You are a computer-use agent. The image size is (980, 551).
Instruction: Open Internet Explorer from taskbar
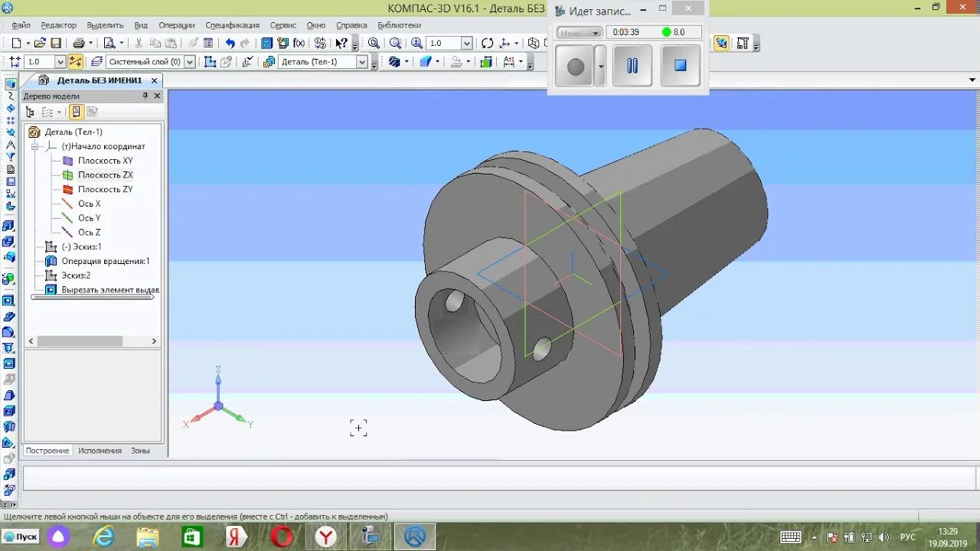(x=103, y=536)
